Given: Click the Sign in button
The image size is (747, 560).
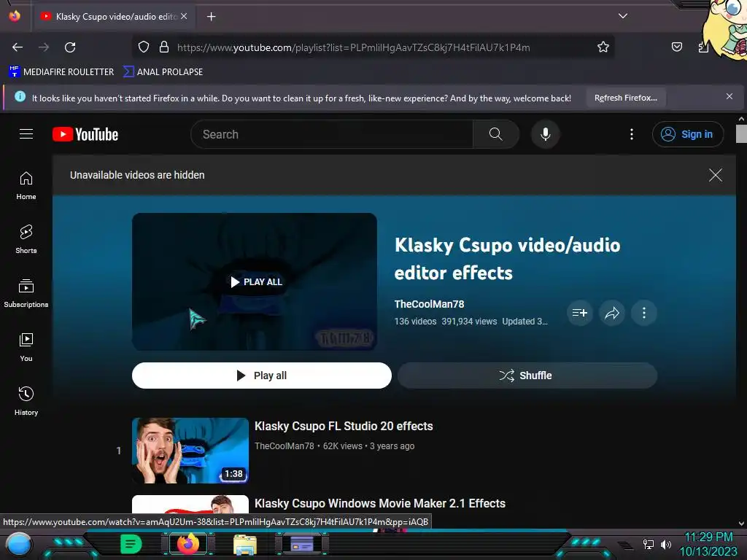Looking at the screenshot, I should coord(687,134).
